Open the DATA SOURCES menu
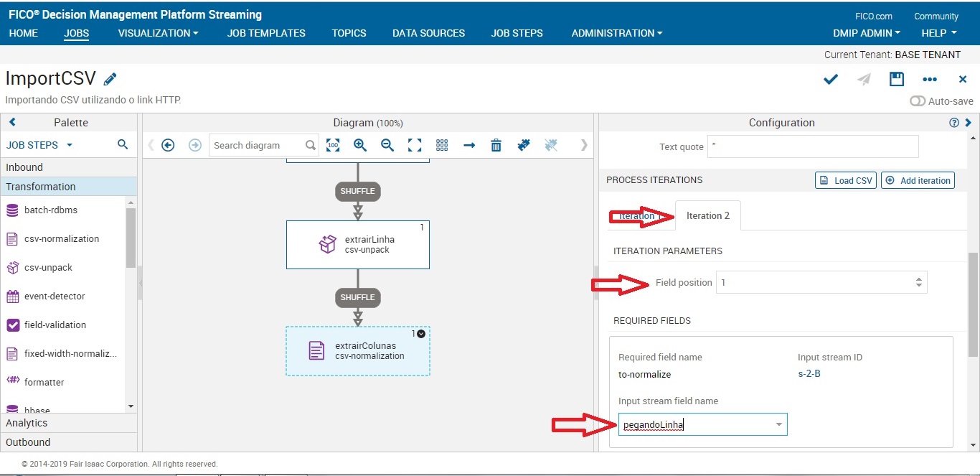This screenshot has height=476, width=980. tap(428, 33)
